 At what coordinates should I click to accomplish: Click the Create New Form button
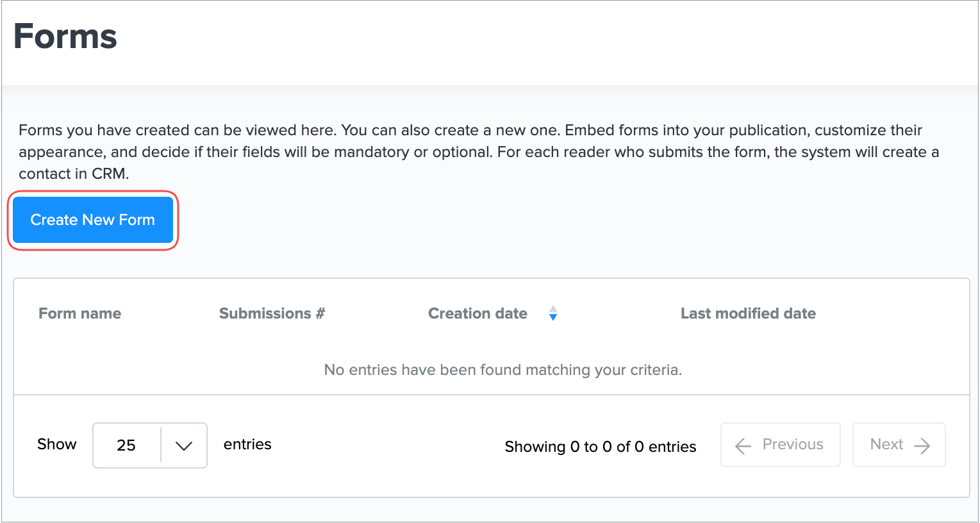(93, 220)
